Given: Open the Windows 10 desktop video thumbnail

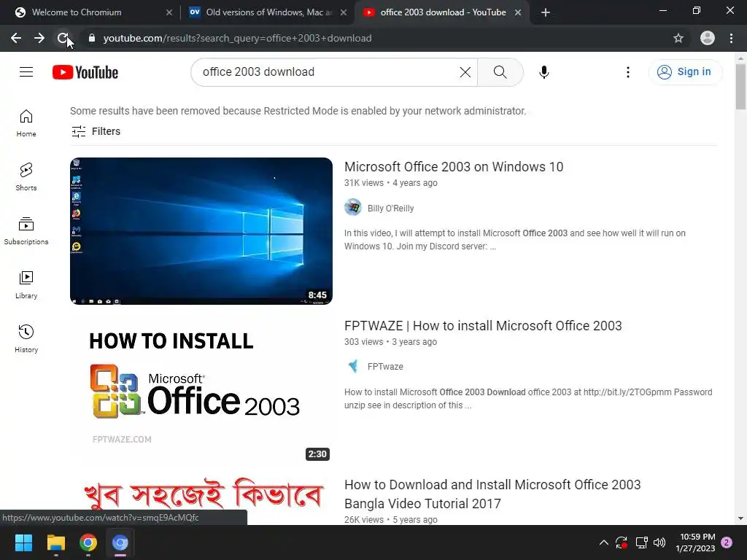Looking at the screenshot, I should click(x=201, y=231).
